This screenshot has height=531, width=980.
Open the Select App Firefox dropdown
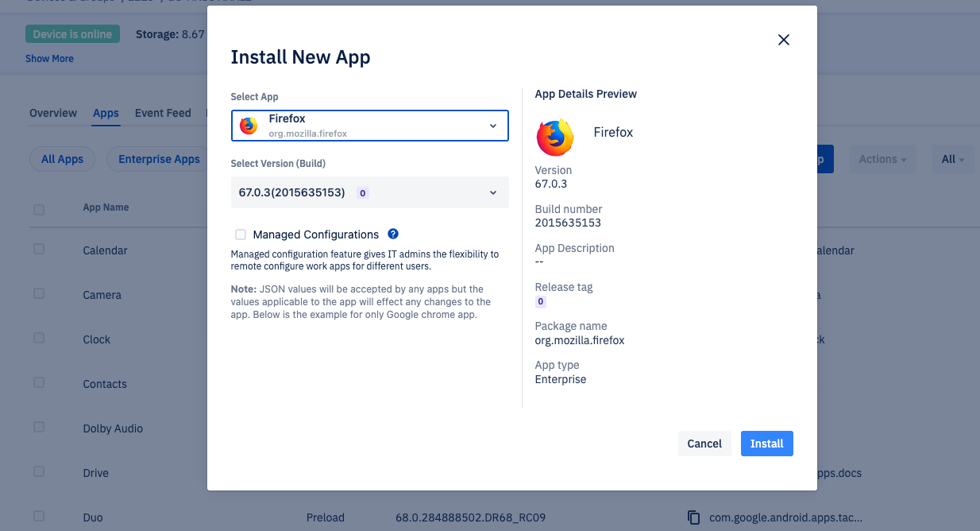tap(370, 126)
